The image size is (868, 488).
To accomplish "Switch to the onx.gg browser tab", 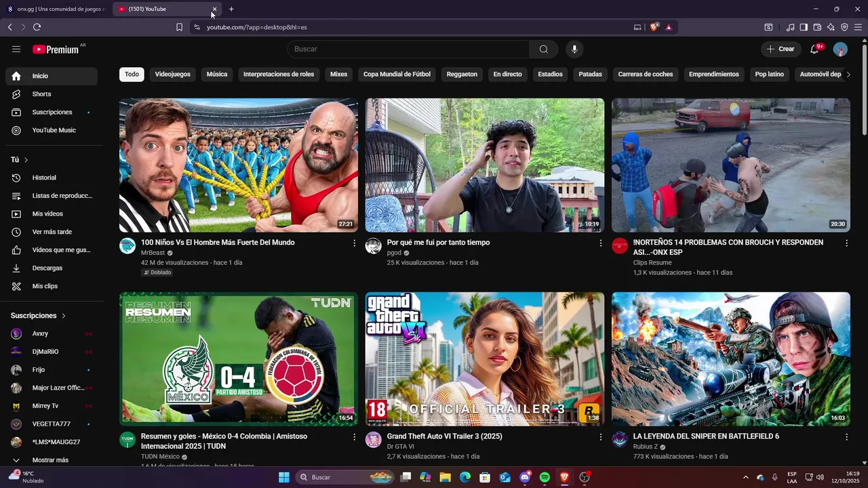I will 56,9.
